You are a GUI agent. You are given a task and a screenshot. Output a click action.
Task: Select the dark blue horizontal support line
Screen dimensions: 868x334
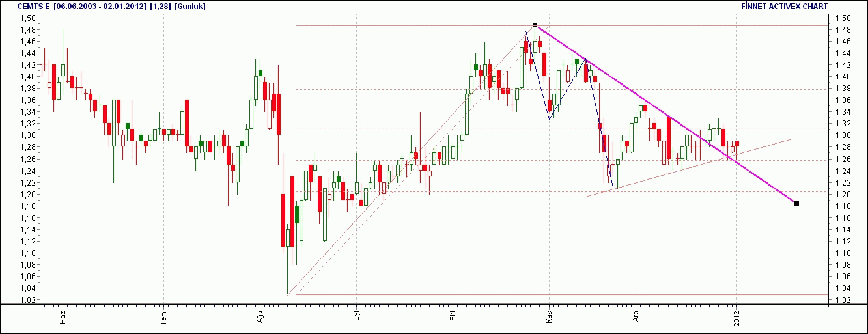coord(738,171)
